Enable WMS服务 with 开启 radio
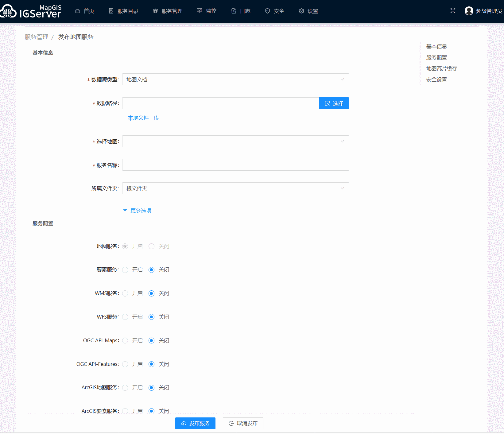The image size is (504, 434). [x=125, y=293]
